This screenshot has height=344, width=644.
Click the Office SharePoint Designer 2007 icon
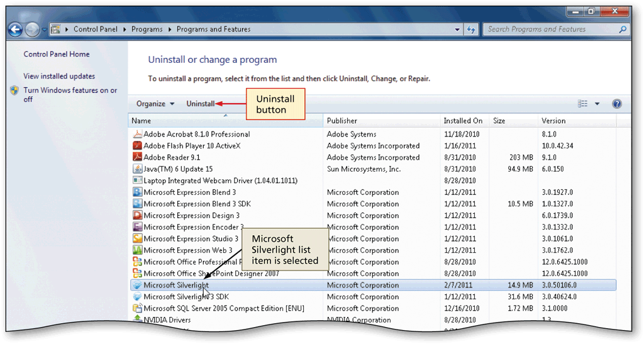(137, 274)
